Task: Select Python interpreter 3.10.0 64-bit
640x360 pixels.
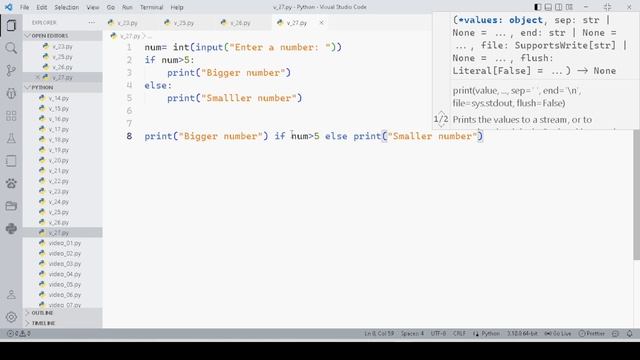Action: click(x=522, y=333)
